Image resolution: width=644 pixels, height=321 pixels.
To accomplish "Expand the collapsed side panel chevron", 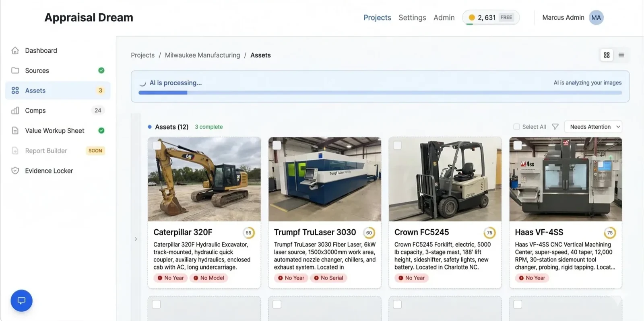I will click(136, 239).
